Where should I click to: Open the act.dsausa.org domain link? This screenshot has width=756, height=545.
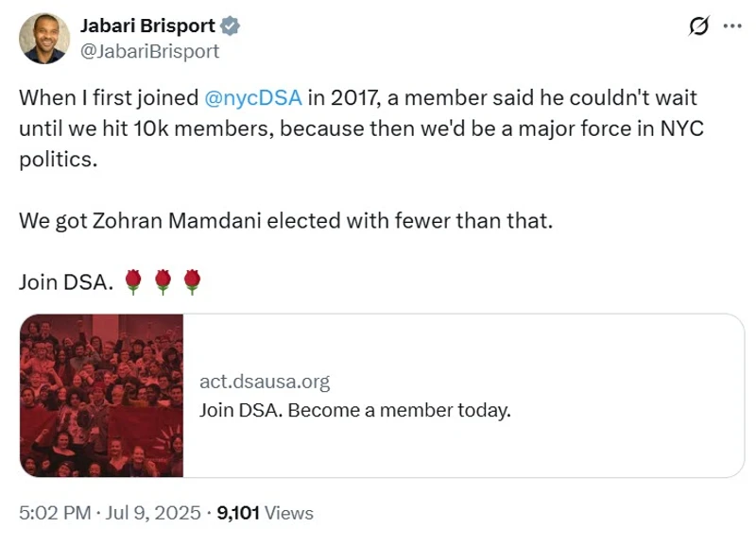pos(265,382)
